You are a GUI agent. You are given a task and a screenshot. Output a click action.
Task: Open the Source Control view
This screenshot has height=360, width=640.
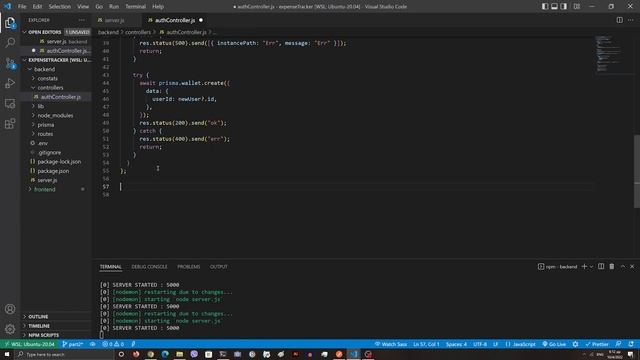tap(10, 63)
